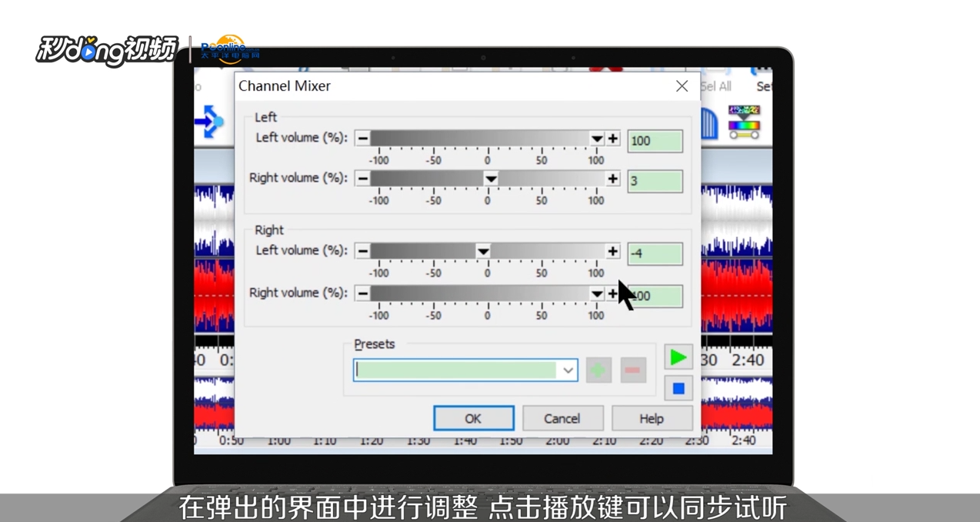This screenshot has width=980, height=522.
Task: Decrease Right channel's Right volume with minus
Action: point(362,293)
